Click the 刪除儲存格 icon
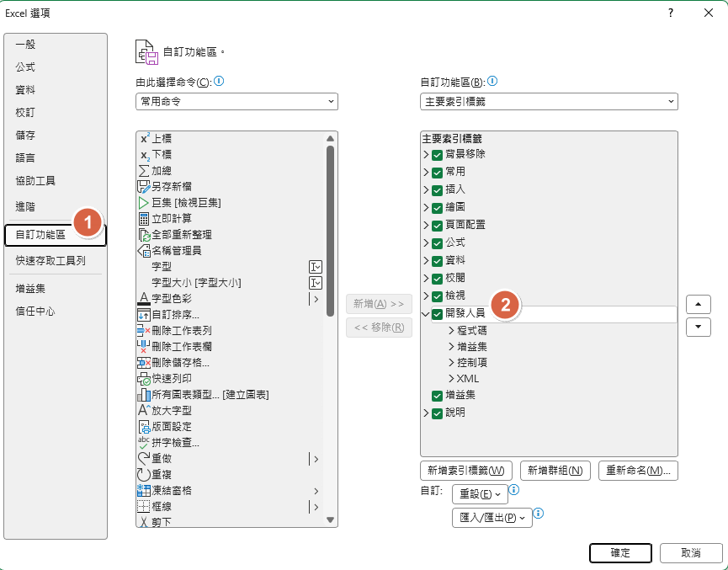 point(144,363)
